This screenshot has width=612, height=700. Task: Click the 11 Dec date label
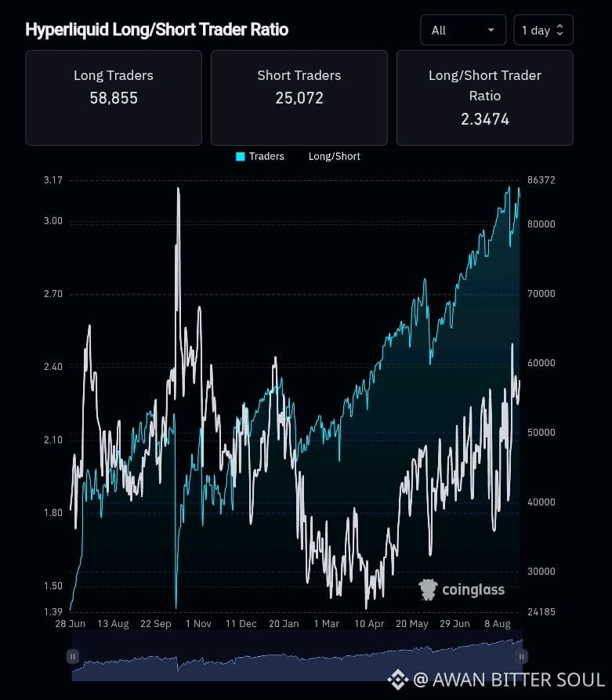pyautogui.click(x=241, y=624)
